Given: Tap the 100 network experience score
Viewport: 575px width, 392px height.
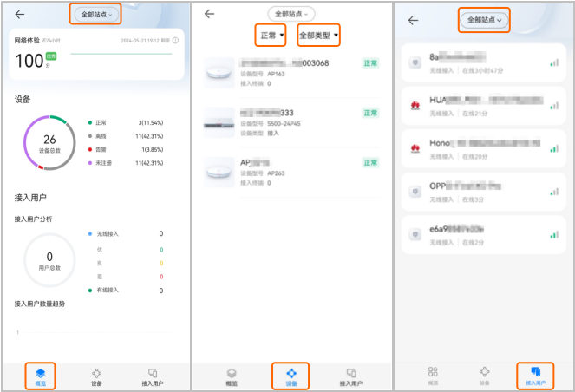Looking at the screenshot, I should [x=29, y=61].
